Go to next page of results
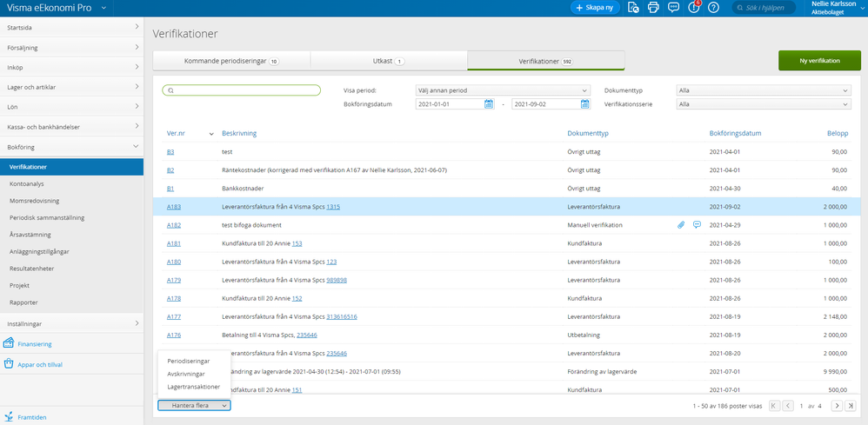The width and height of the screenshot is (868, 425). click(837, 406)
